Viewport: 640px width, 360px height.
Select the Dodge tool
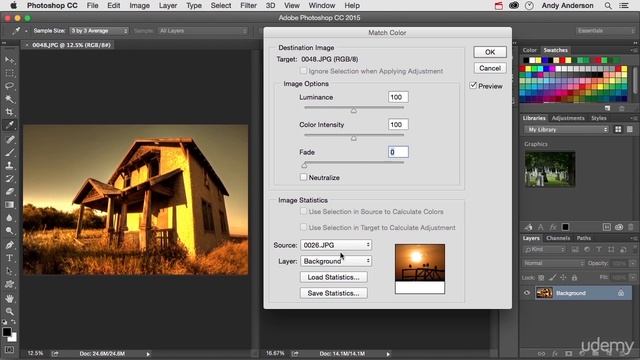(9, 231)
